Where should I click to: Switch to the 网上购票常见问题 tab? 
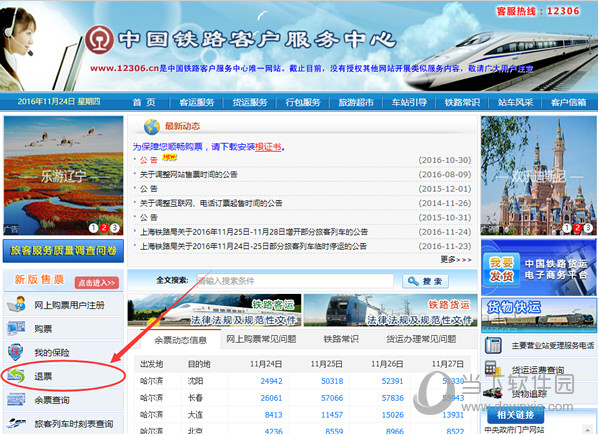point(261,339)
